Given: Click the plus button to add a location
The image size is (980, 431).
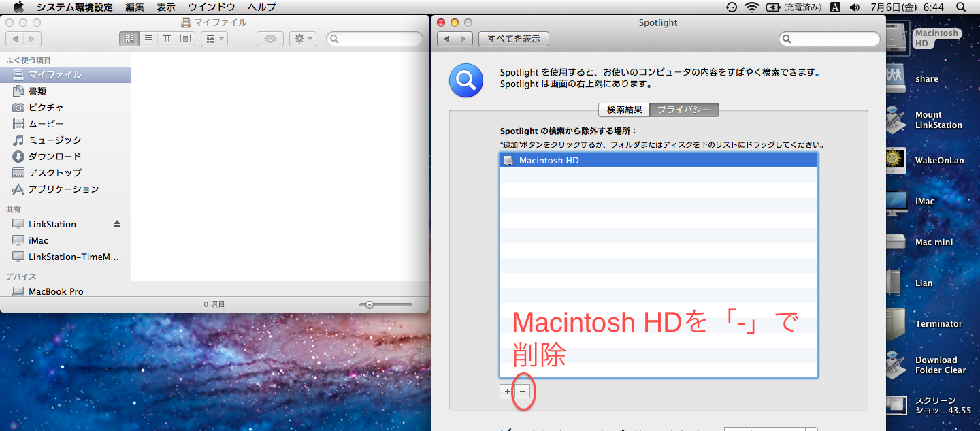Looking at the screenshot, I should (x=508, y=392).
